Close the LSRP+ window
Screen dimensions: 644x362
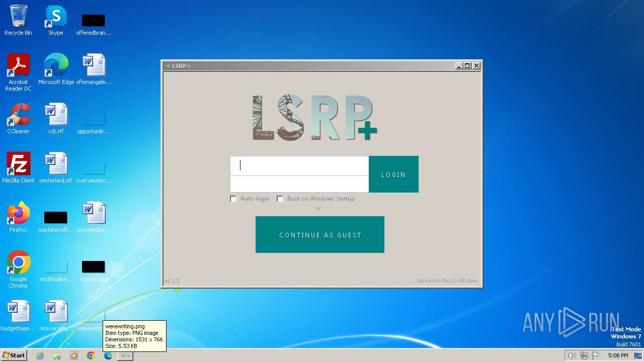(x=476, y=66)
